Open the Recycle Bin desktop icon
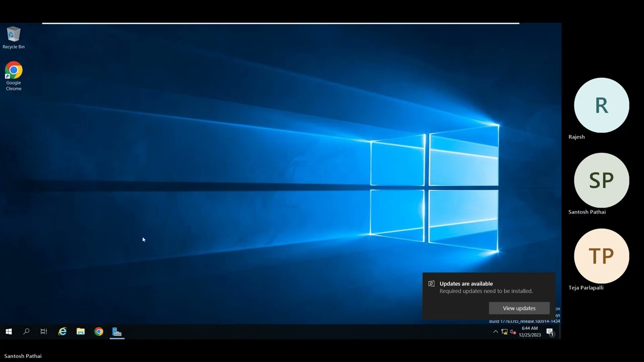Image resolution: width=644 pixels, height=362 pixels. point(14,38)
